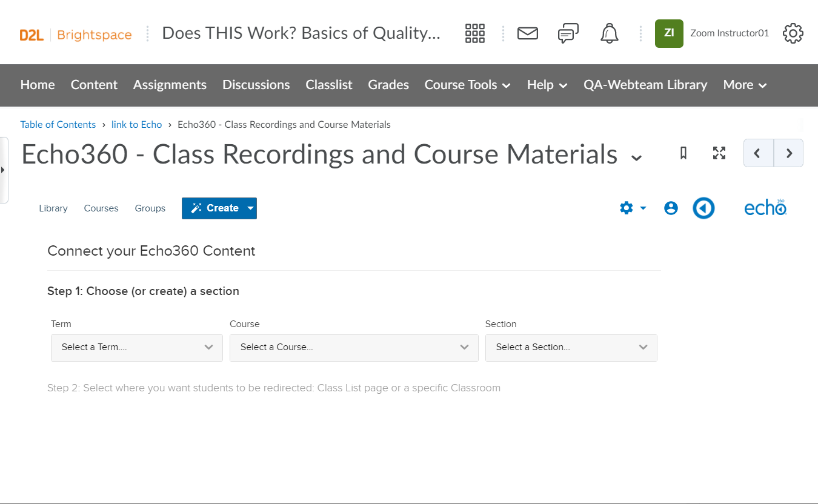
Task: Open the message alerts envelope icon
Action: (x=528, y=33)
